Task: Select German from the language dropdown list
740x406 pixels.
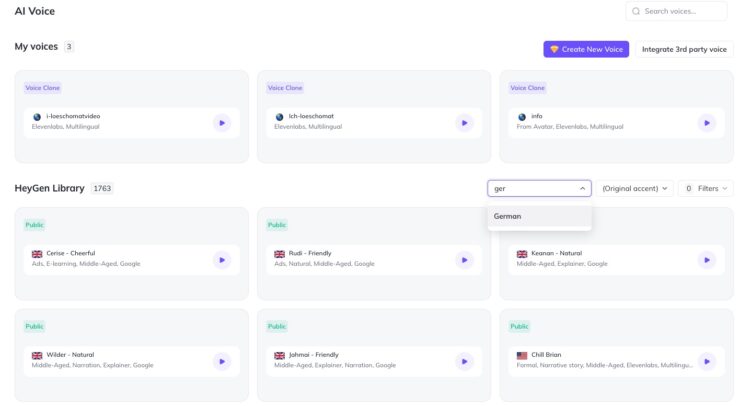Action: click(x=508, y=216)
